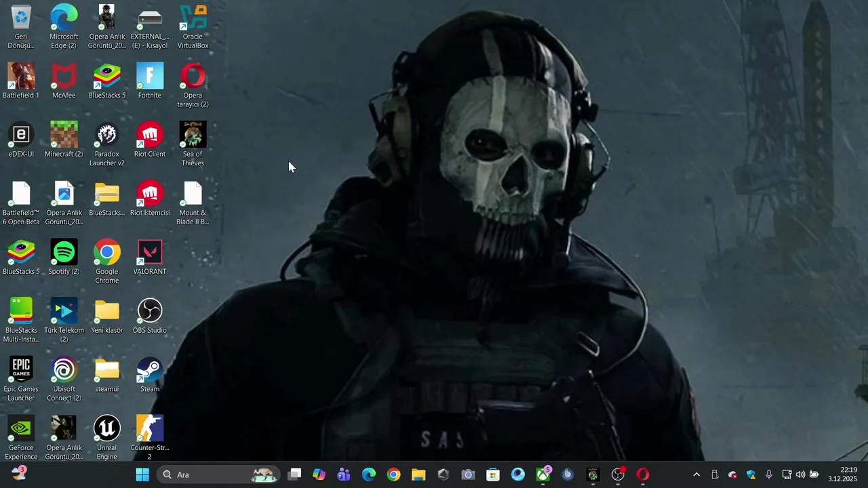The image size is (868, 488).
Task: Click the Ara taskbar search box
Action: 218,474
